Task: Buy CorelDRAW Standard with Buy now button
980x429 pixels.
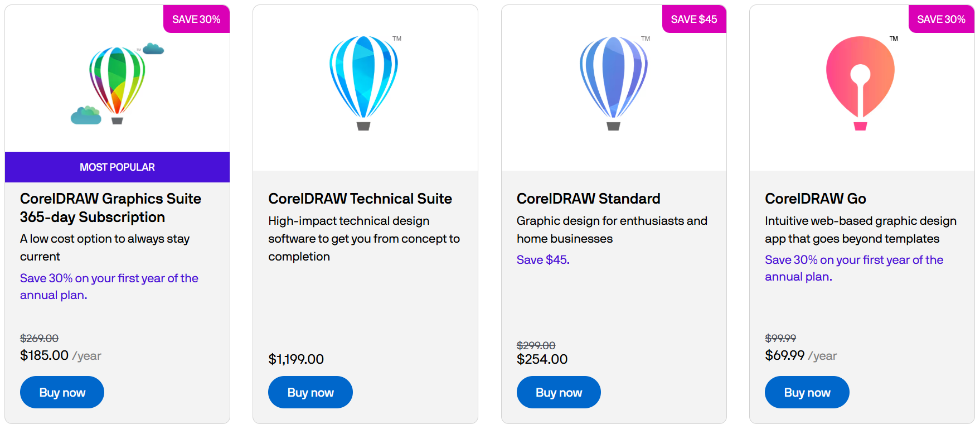Action: tap(559, 392)
